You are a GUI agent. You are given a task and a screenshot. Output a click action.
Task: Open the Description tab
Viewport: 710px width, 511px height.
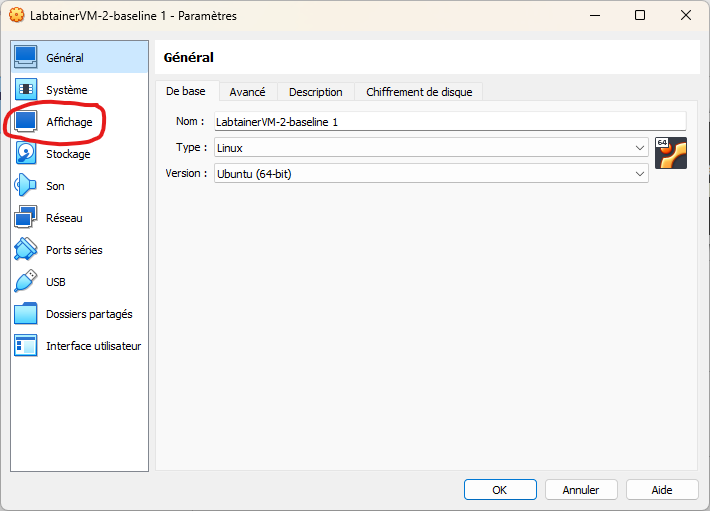pyautogui.click(x=315, y=92)
